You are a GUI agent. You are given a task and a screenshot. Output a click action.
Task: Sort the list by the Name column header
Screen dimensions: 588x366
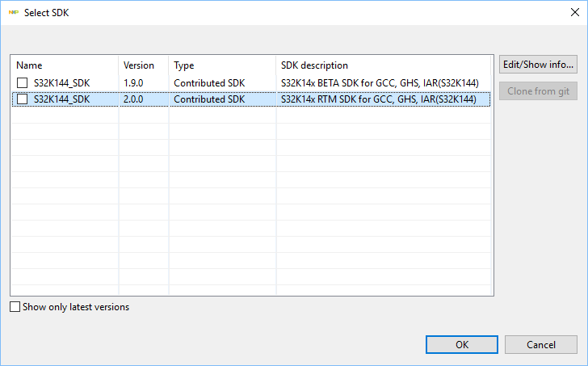pos(65,65)
